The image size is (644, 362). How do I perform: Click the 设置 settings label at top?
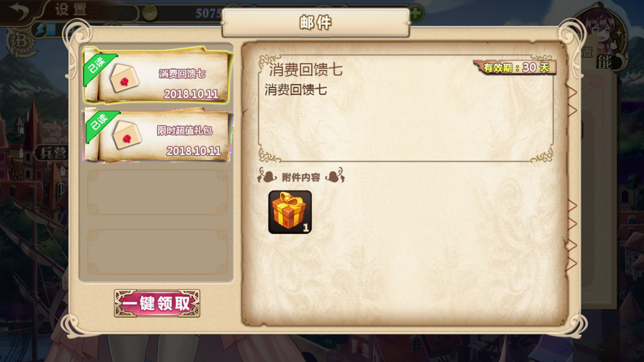click(x=71, y=9)
